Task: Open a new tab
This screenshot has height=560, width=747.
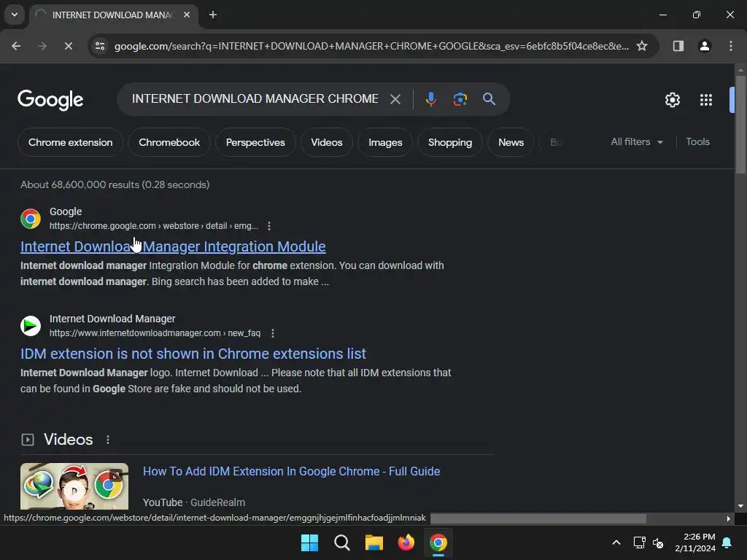Action: (x=213, y=15)
